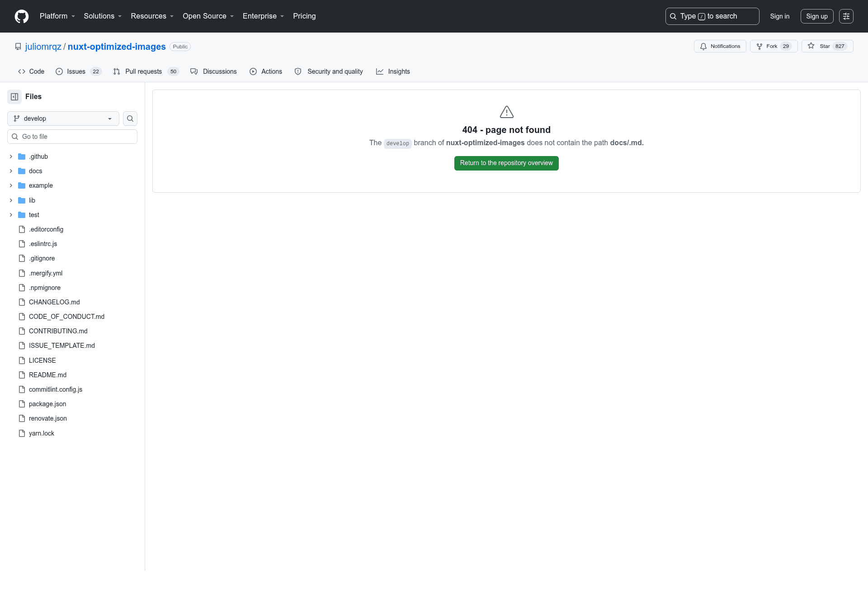Open the Insights tab
This screenshot has width=868, height=607.
click(x=393, y=71)
